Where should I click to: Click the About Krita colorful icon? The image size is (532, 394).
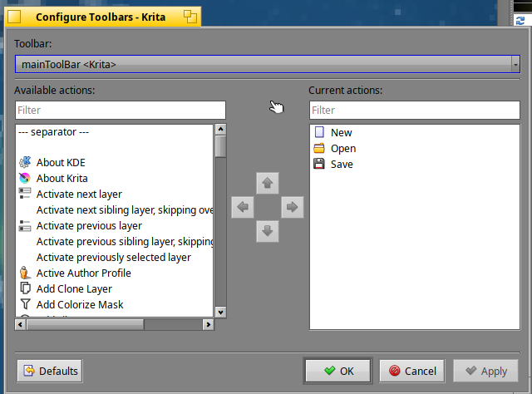tap(25, 178)
